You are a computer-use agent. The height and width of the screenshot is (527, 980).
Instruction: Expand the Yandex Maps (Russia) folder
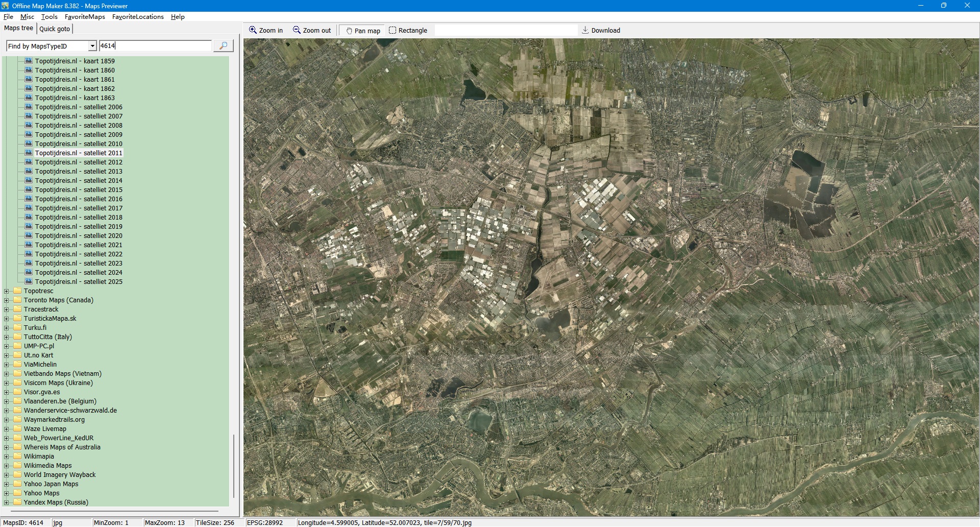(7, 502)
